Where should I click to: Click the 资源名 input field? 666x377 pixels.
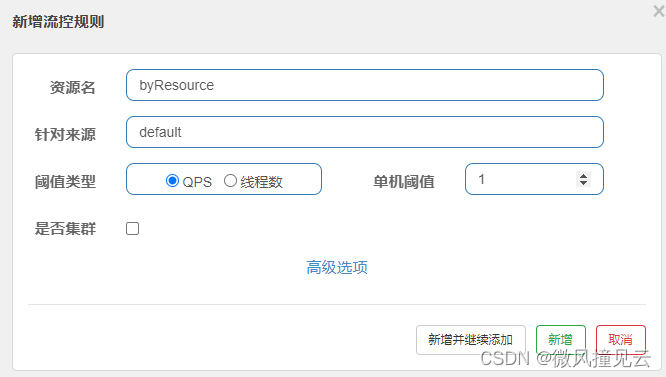(365, 85)
